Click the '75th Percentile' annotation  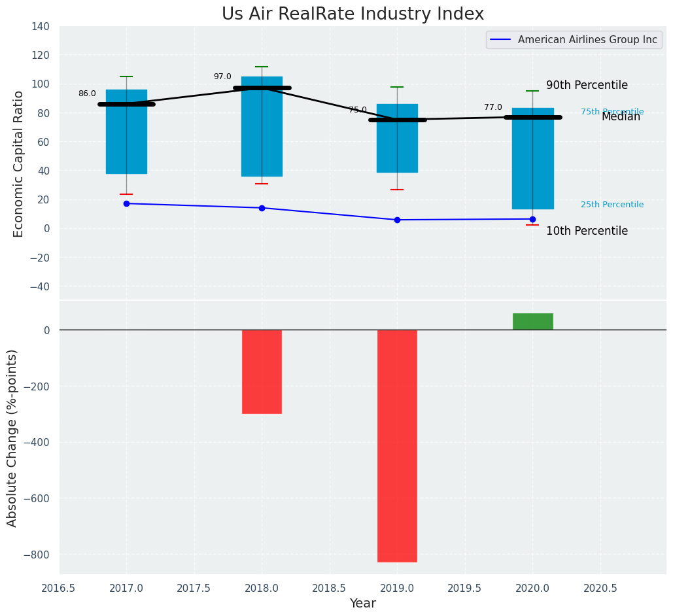click(612, 112)
